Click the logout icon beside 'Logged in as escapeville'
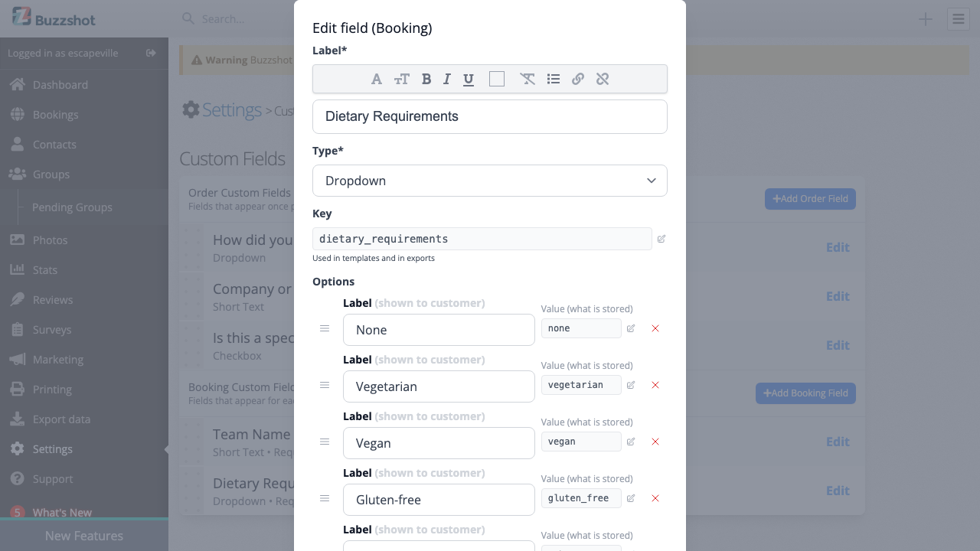Viewport: 980px width, 551px height. (x=151, y=53)
